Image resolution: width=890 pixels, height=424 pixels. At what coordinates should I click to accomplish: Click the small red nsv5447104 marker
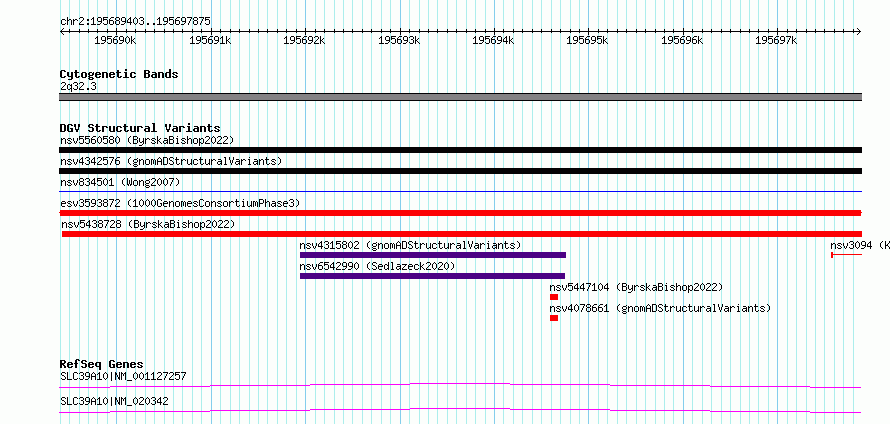[554, 297]
